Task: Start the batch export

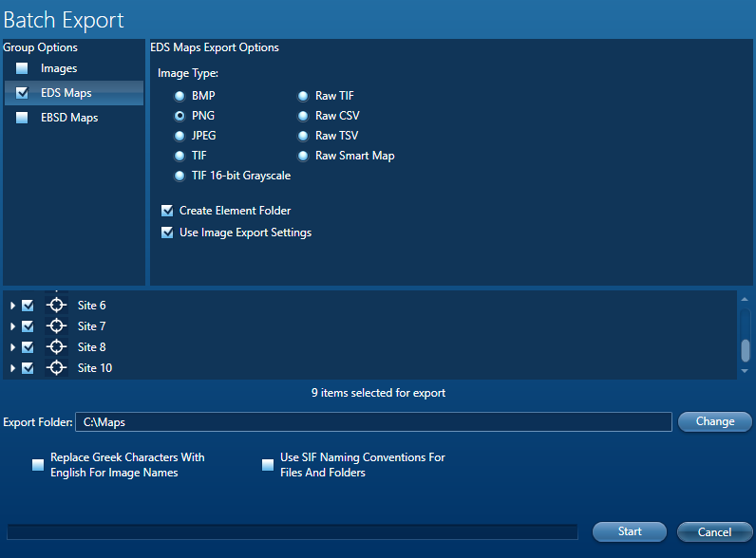Action: (x=630, y=531)
